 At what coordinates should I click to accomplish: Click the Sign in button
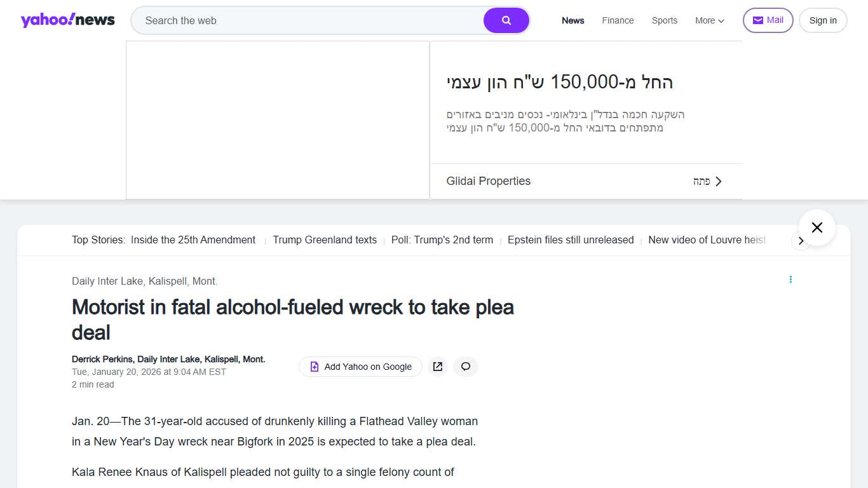click(x=822, y=20)
